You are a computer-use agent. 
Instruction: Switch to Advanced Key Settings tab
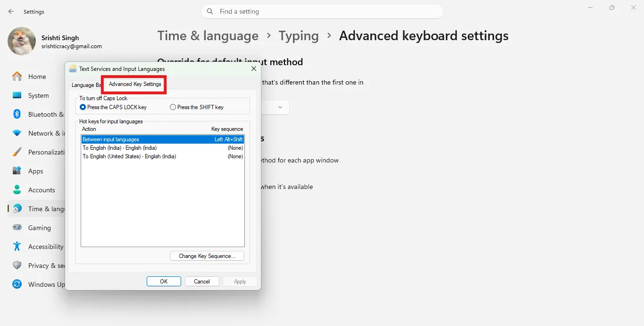(x=135, y=84)
